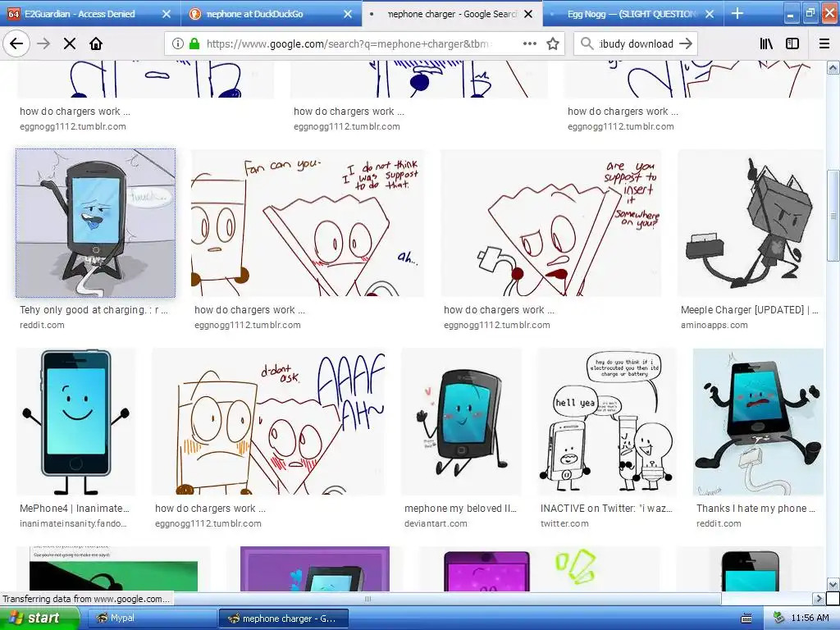Close the E2Guardian Access Denied tab
Viewport: 840px width, 630px height.
click(167, 14)
